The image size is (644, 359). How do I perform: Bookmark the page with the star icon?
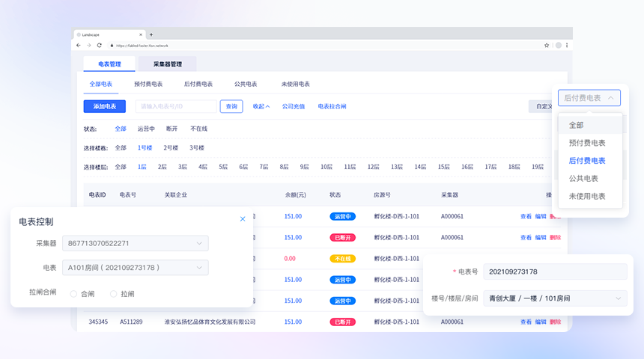(547, 46)
